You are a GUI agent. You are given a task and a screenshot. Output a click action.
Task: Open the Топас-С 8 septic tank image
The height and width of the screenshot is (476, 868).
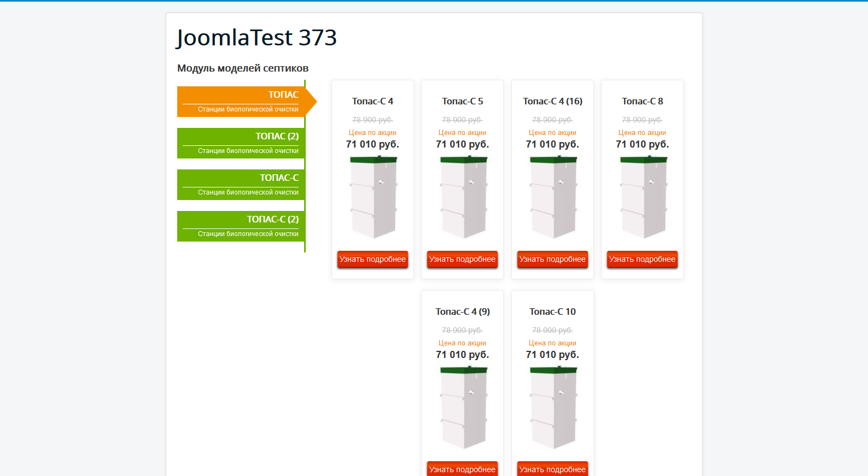tap(643, 197)
